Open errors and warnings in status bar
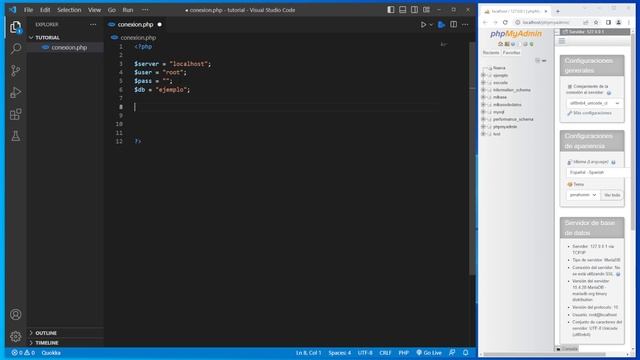 click(x=23, y=353)
